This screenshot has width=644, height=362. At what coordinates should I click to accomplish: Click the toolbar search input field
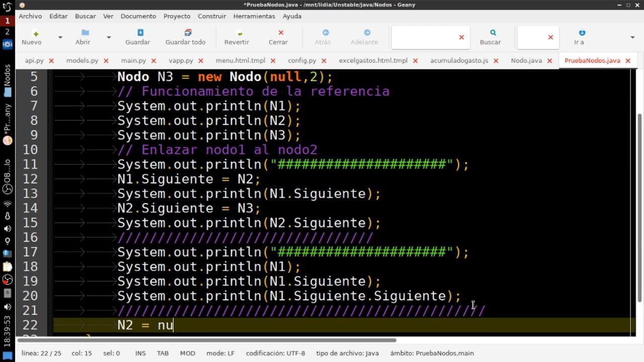(x=424, y=37)
